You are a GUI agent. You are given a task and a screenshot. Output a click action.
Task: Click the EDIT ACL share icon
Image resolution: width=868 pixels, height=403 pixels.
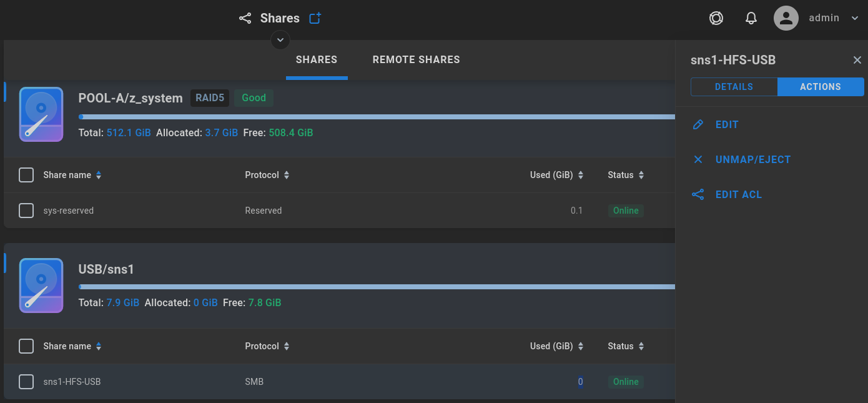(x=698, y=194)
